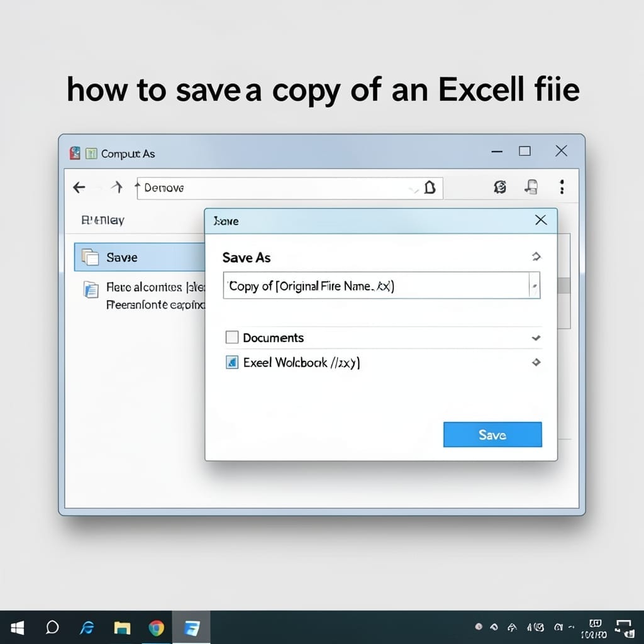Minimize the Comput As window
The image size is (644, 644).
coord(497,152)
